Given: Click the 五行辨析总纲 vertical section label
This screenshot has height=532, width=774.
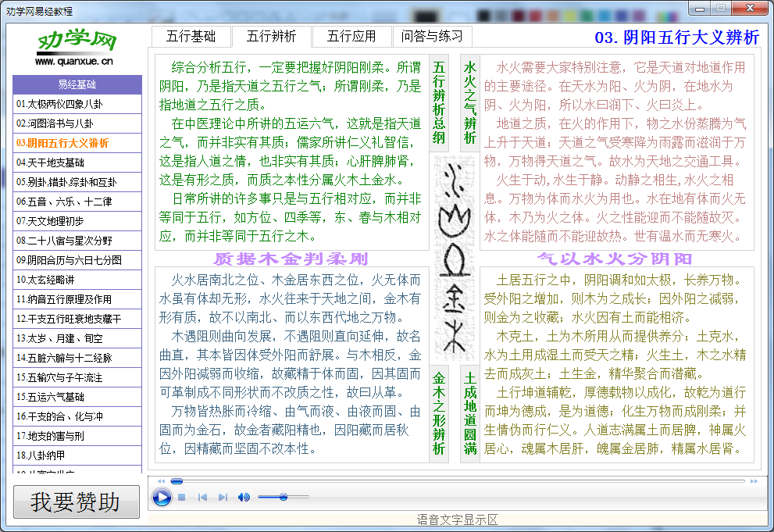Looking at the screenshot, I should [437, 102].
